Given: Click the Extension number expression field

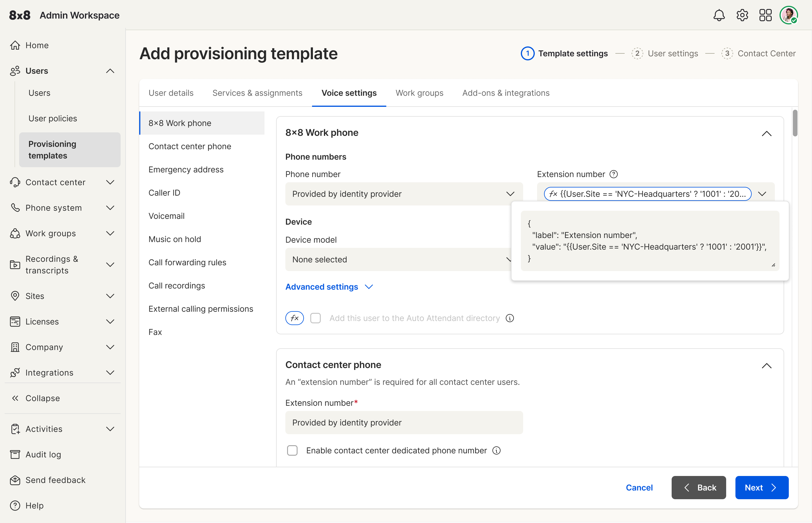Looking at the screenshot, I should pos(648,194).
